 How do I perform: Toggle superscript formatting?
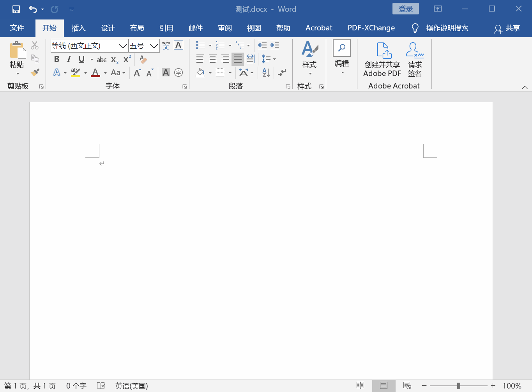point(127,59)
